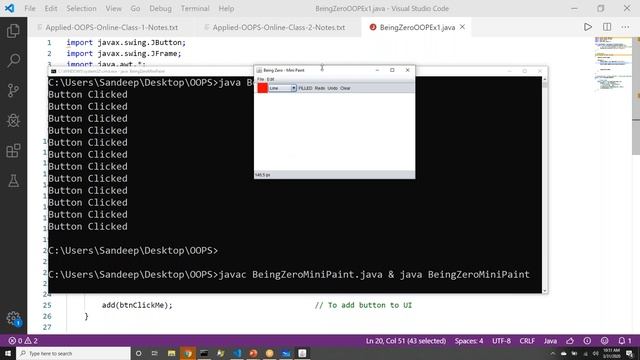Open the Selection menu
Image resolution: width=640 pixels, height=360 pixels.
[x=81, y=8]
